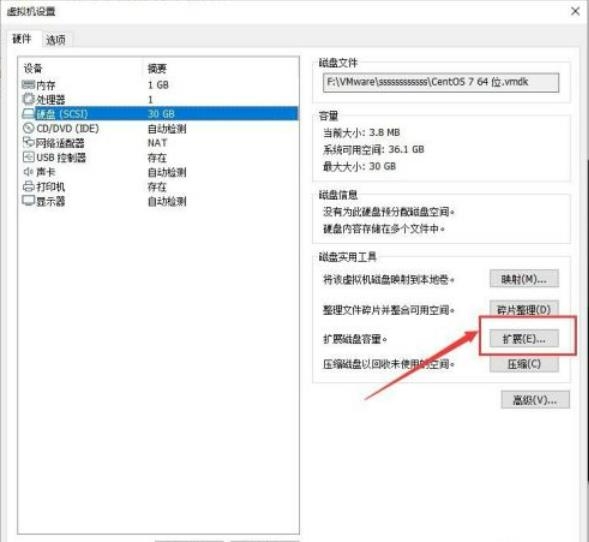The width and height of the screenshot is (589, 542).
Task: Close the 虚拟机设置 dialog
Action: coord(575,11)
